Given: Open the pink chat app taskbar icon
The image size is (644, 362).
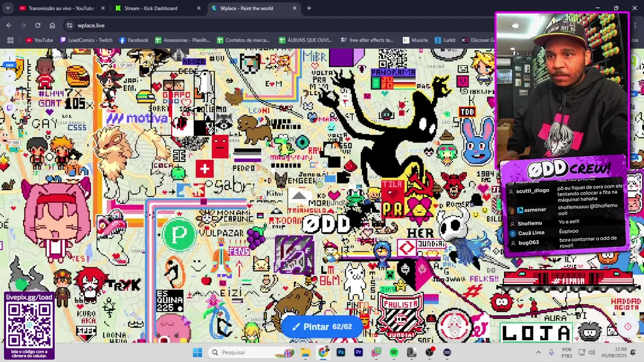Looking at the screenshot, I should pos(376,352).
